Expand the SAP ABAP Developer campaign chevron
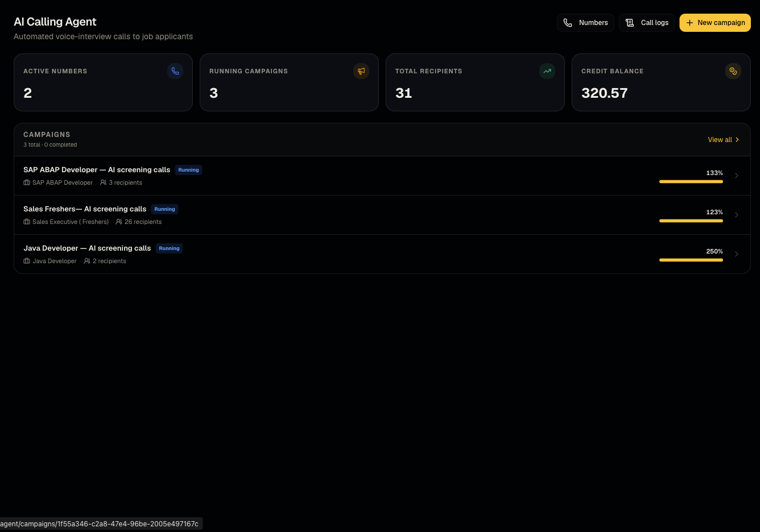 737,176
